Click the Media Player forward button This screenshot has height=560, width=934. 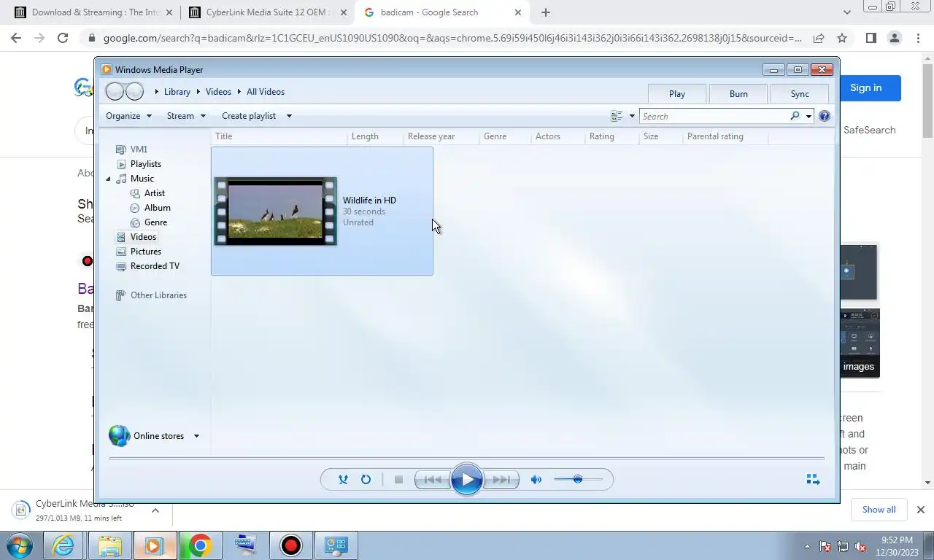(x=135, y=92)
